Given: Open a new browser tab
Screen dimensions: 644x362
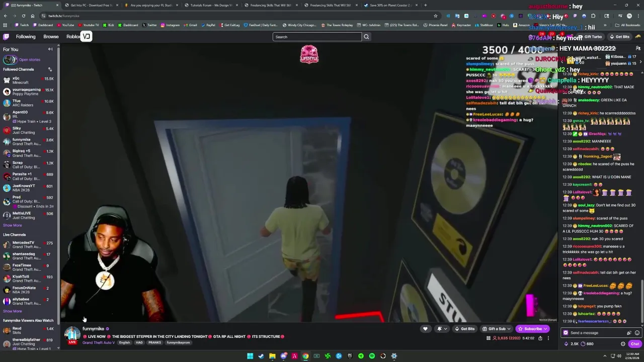Looking at the screenshot, I should click(x=426, y=5).
